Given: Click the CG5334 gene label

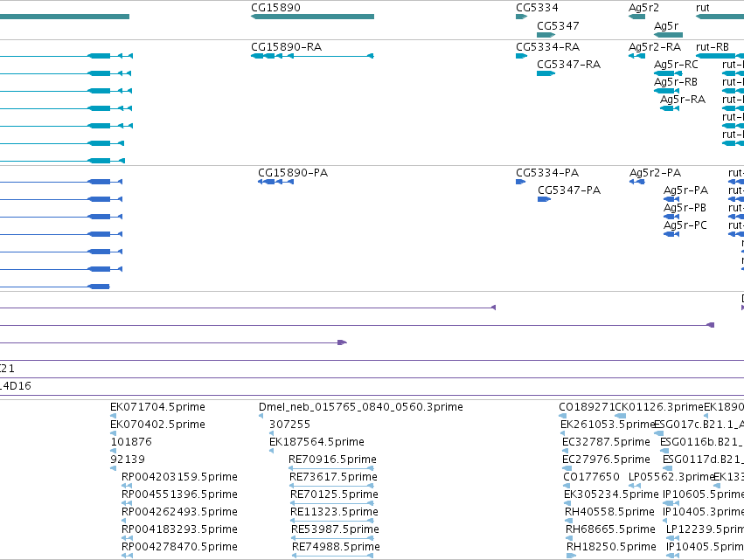Looking at the screenshot, I should pos(537,8).
